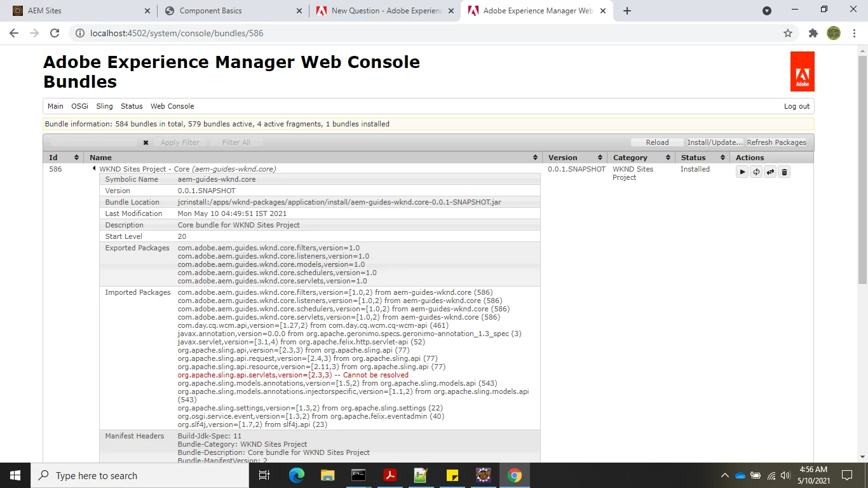Click the bundle filter input field
This screenshot has width=868, height=488.
pos(94,142)
